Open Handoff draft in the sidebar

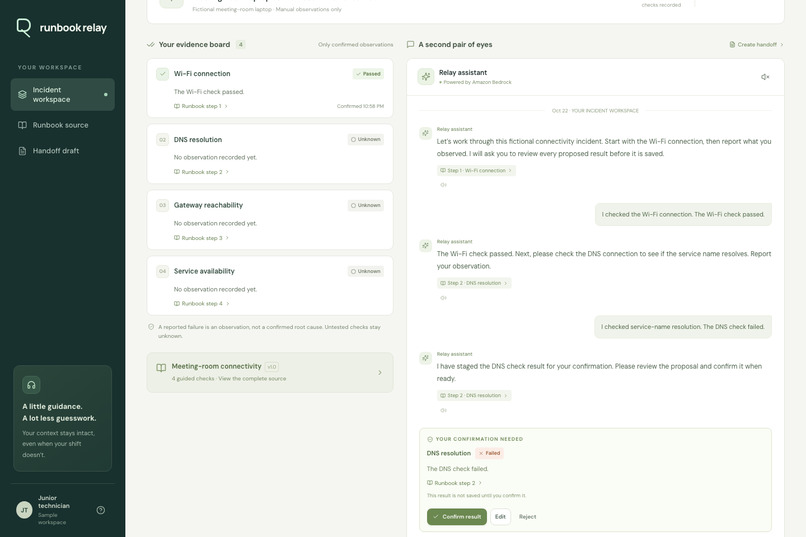point(62,151)
